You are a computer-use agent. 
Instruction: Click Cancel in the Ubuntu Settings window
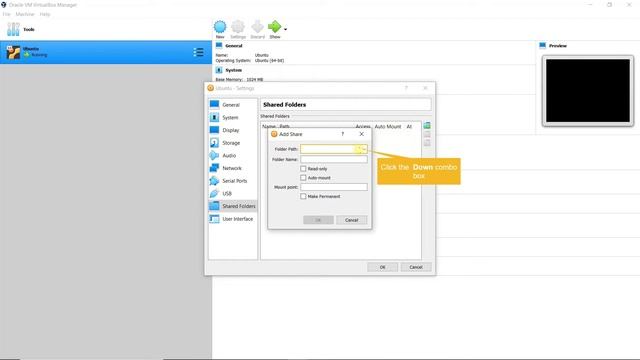pos(416,267)
